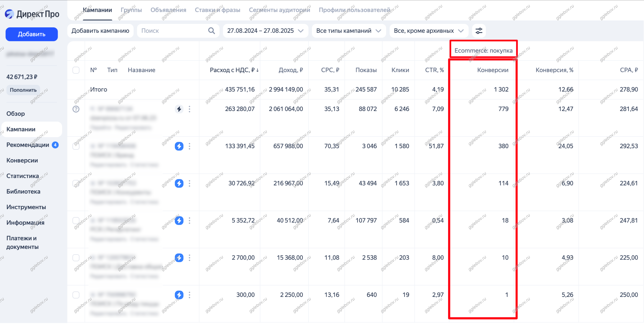Click lightning icon of campaign with 133 391,45 spend
This screenshot has width=644, height=326.
pos(179,146)
